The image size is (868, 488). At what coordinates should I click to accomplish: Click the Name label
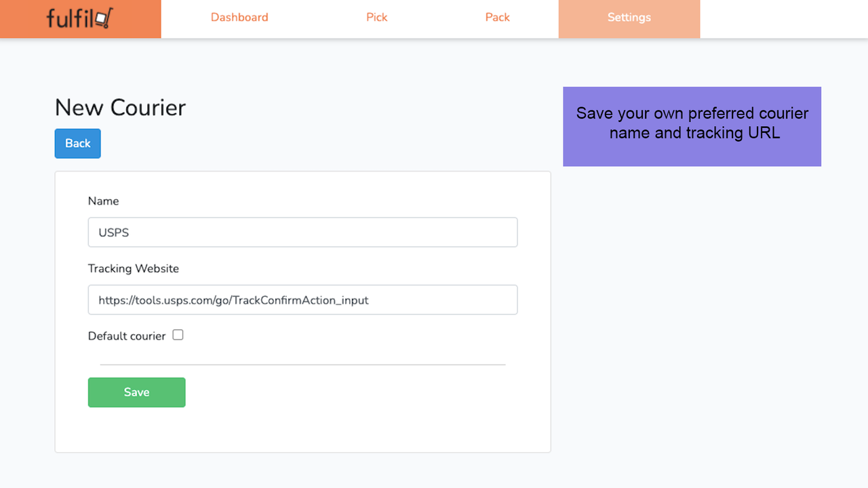pos(104,201)
